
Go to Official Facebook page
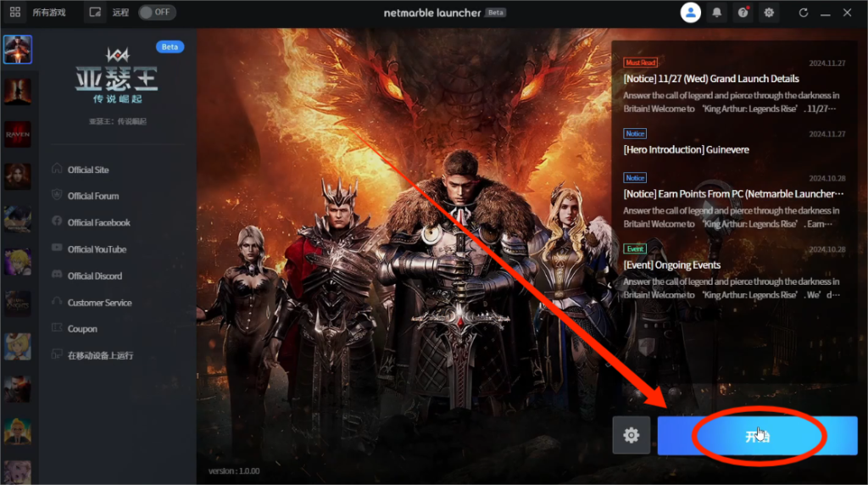[98, 222]
